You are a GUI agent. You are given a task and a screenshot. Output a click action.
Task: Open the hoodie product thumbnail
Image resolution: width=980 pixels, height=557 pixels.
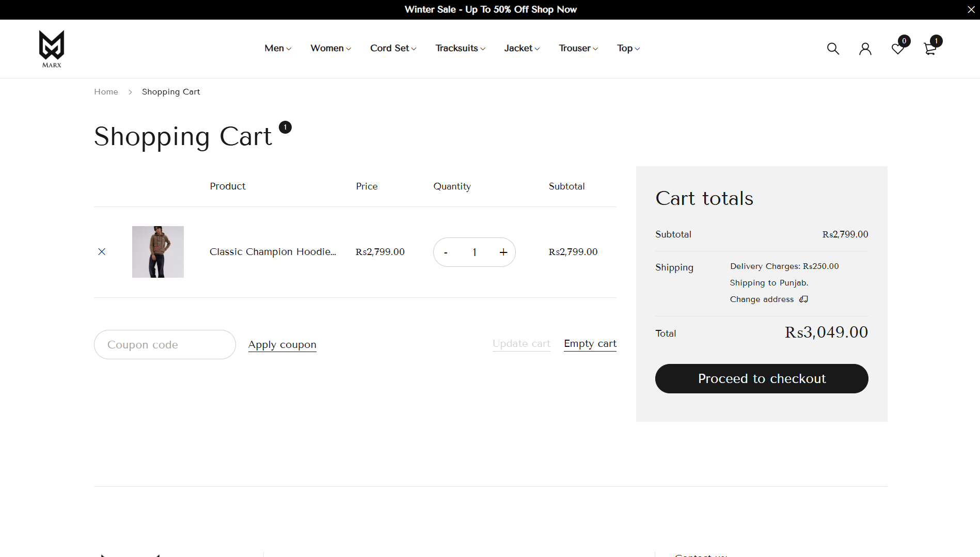tap(158, 252)
